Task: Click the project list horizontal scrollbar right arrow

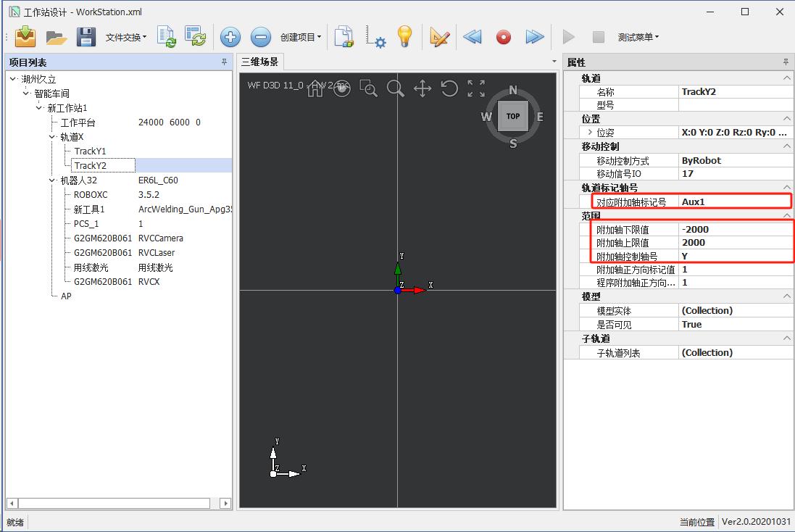Action: 225,503
